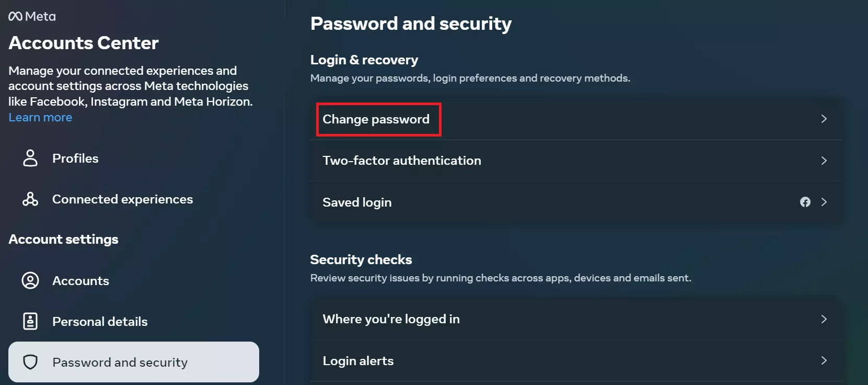The width and height of the screenshot is (868, 385).
Task: Select Personal details in sidebar
Action: click(x=100, y=321)
